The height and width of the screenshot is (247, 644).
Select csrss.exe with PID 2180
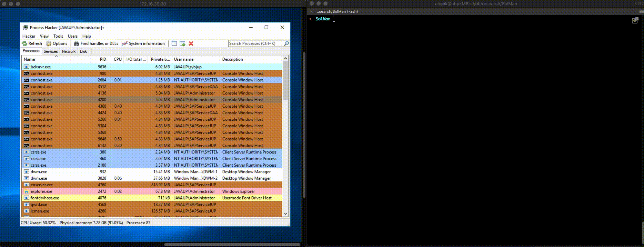pyautogui.click(x=152, y=165)
